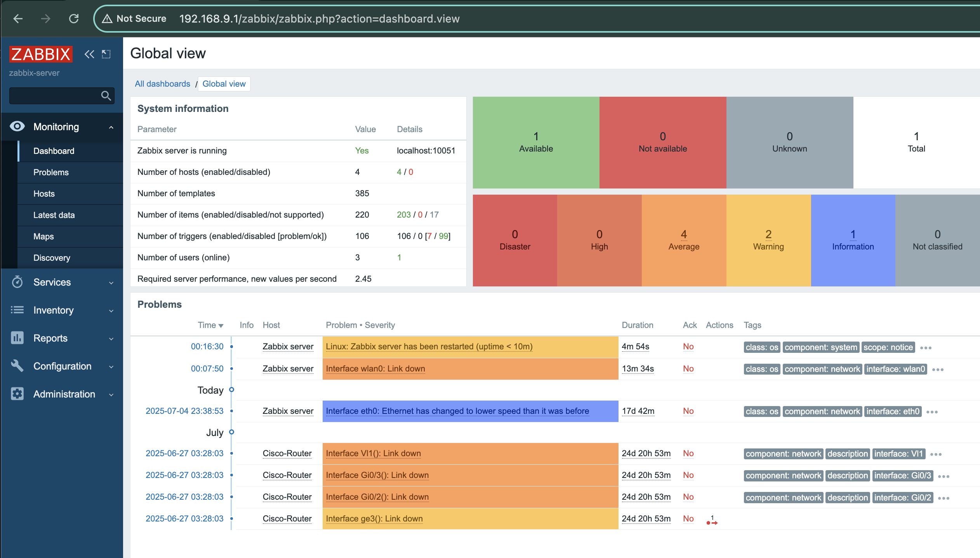Click the Not Secure warning icon
This screenshot has width=980, height=558.
[x=107, y=19]
